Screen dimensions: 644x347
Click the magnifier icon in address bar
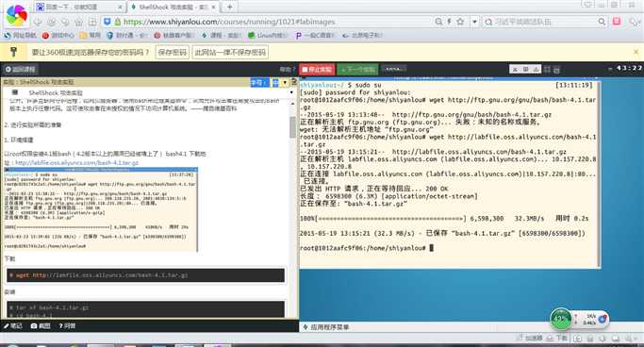point(438,22)
